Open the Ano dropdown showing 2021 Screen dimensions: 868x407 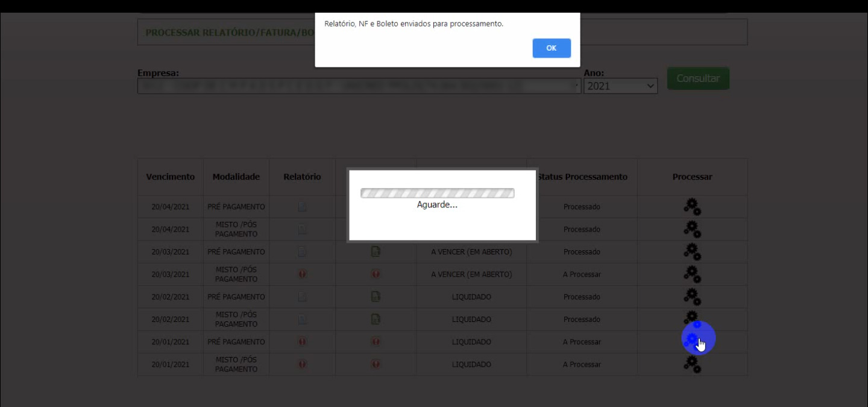620,86
